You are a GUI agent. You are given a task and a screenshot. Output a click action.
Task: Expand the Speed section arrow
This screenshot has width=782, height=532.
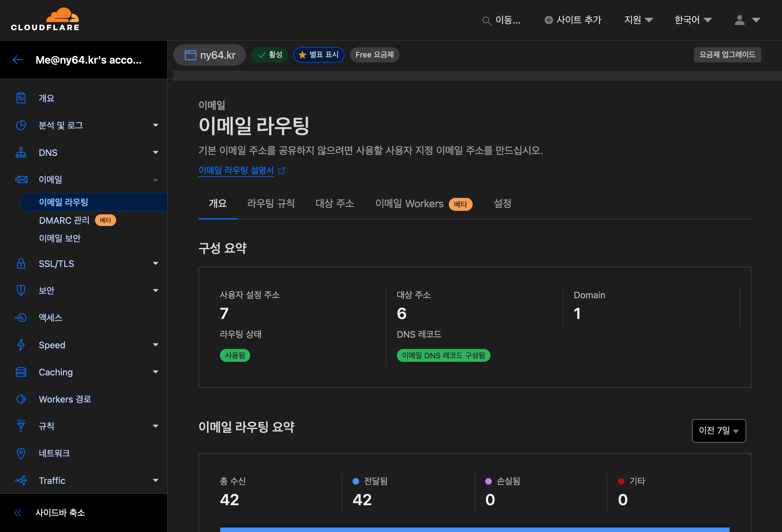[155, 344]
